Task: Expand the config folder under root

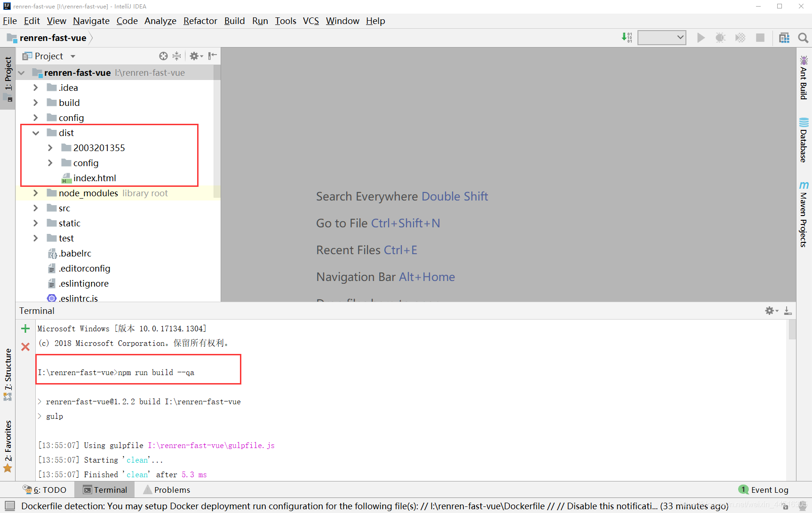Action: tap(36, 118)
